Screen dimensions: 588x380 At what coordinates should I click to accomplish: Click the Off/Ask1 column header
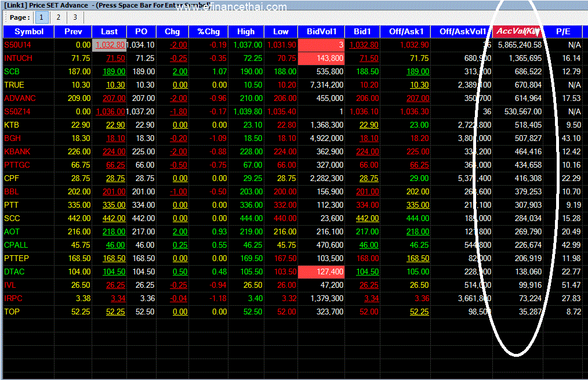[x=406, y=31]
